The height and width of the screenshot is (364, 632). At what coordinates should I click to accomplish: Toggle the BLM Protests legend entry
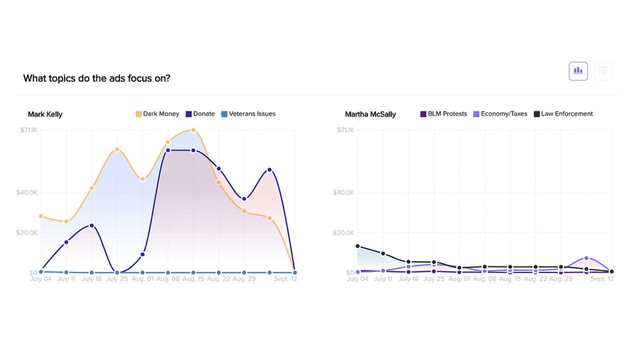tap(443, 114)
